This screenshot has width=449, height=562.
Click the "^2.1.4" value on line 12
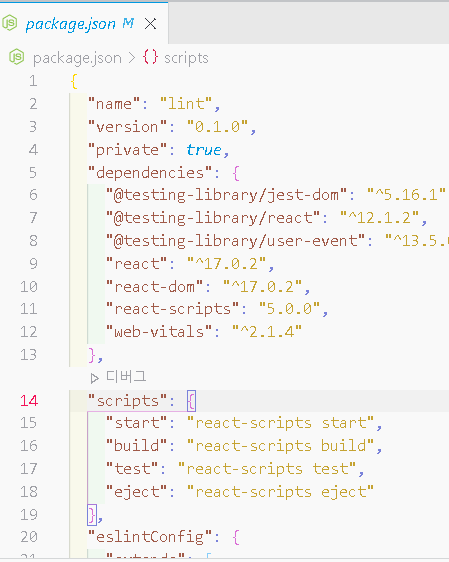pyautogui.click(x=267, y=332)
